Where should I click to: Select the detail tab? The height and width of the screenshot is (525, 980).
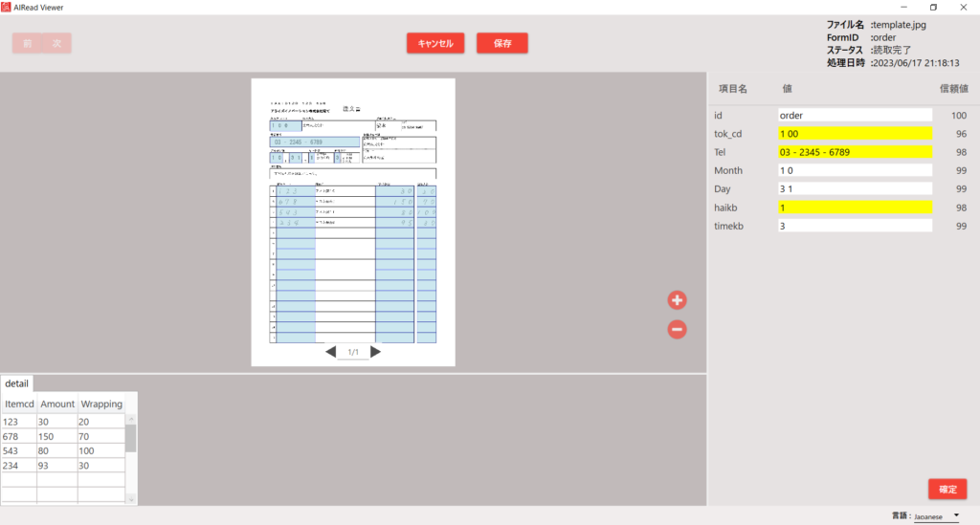[x=17, y=383]
